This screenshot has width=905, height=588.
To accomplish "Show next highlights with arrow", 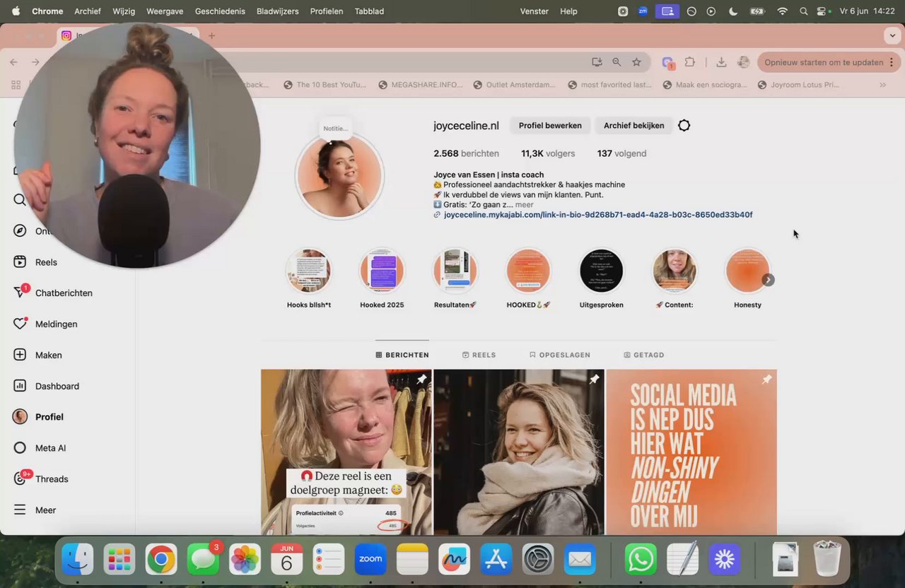I will pyautogui.click(x=769, y=280).
